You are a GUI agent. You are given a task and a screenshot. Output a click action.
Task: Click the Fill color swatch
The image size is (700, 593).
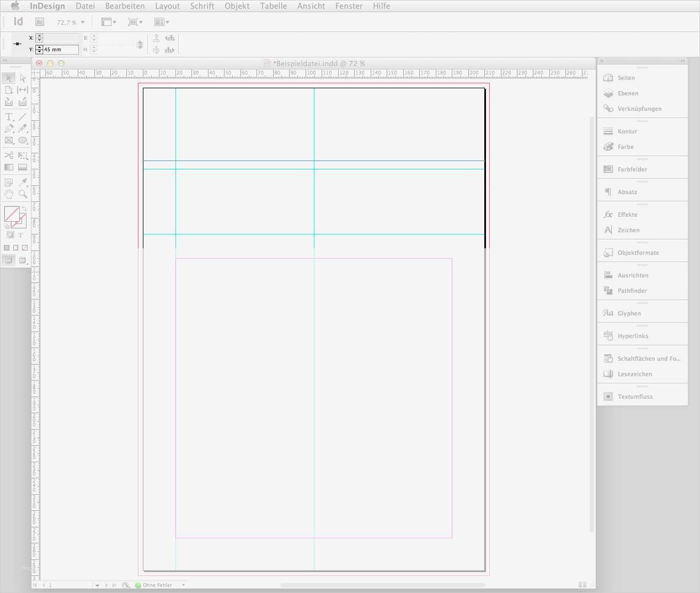(12, 213)
